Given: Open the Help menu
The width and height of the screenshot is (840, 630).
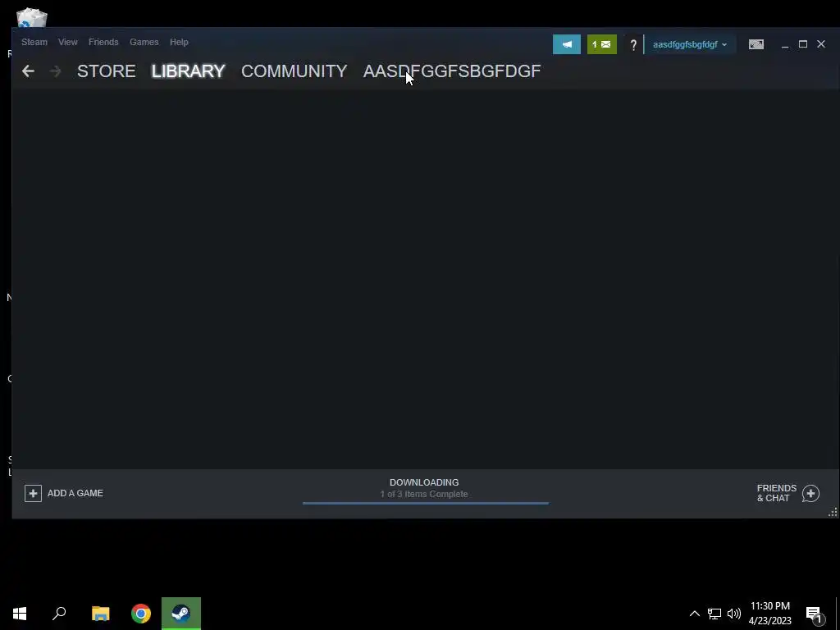Looking at the screenshot, I should 179,42.
